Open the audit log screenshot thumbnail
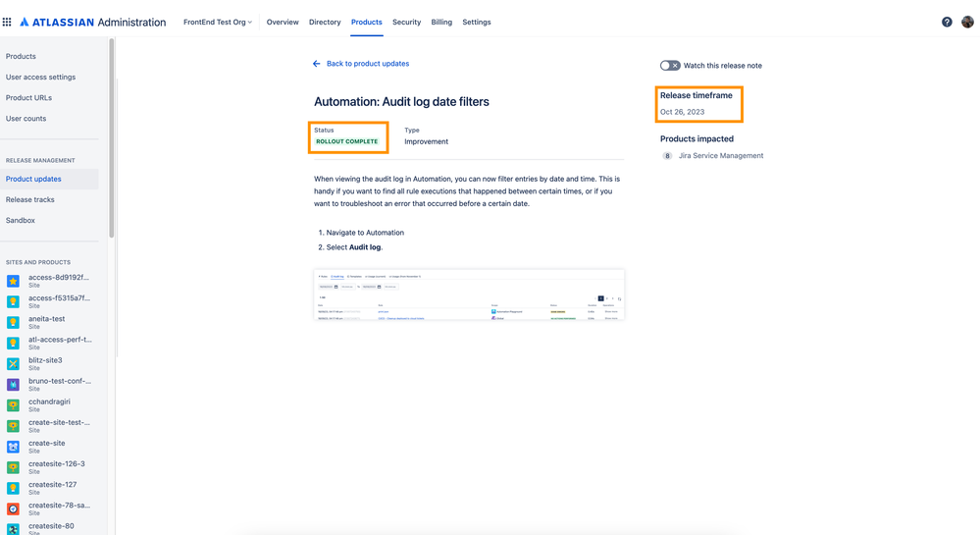This screenshot has width=980, height=535. pos(469,294)
